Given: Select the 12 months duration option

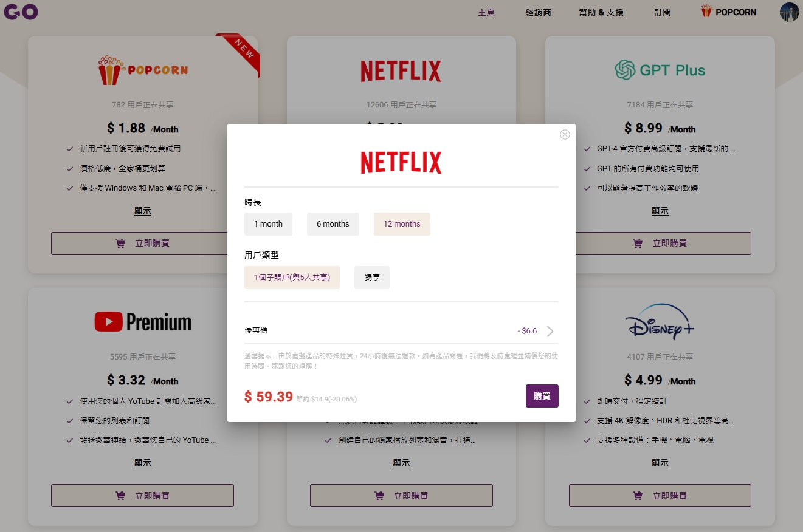Looking at the screenshot, I should [402, 224].
